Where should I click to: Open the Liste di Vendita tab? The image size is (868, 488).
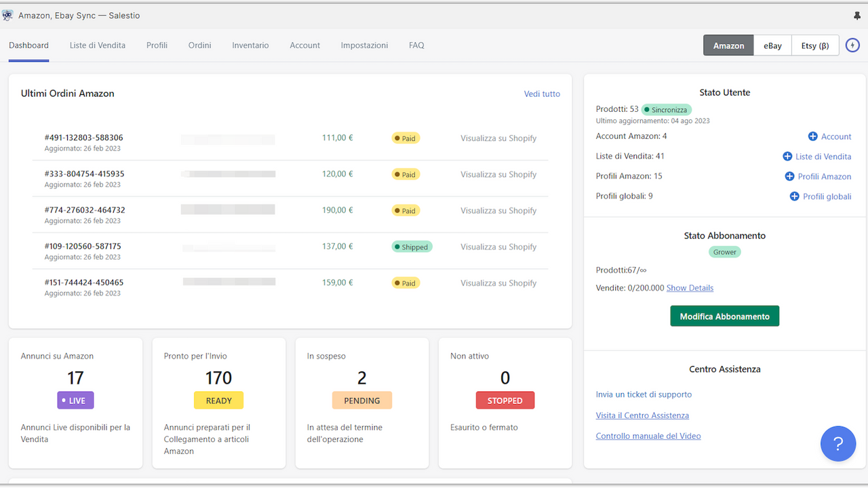coord(98,45)
